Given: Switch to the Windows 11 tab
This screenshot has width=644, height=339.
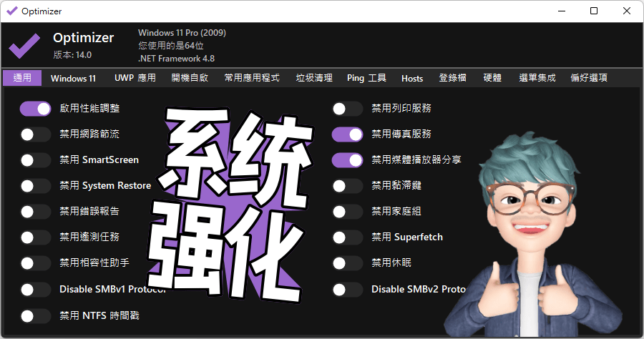Looking at the screenshot, I should [73, 78].
